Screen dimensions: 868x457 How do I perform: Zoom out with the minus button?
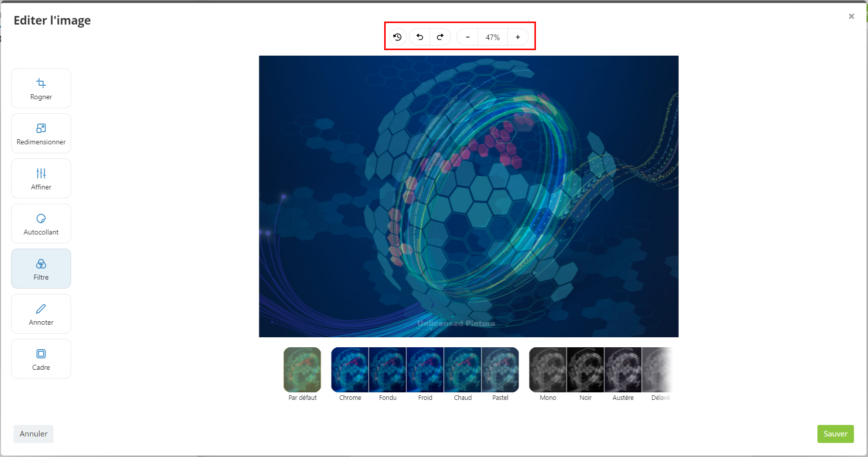pos(468,37)
